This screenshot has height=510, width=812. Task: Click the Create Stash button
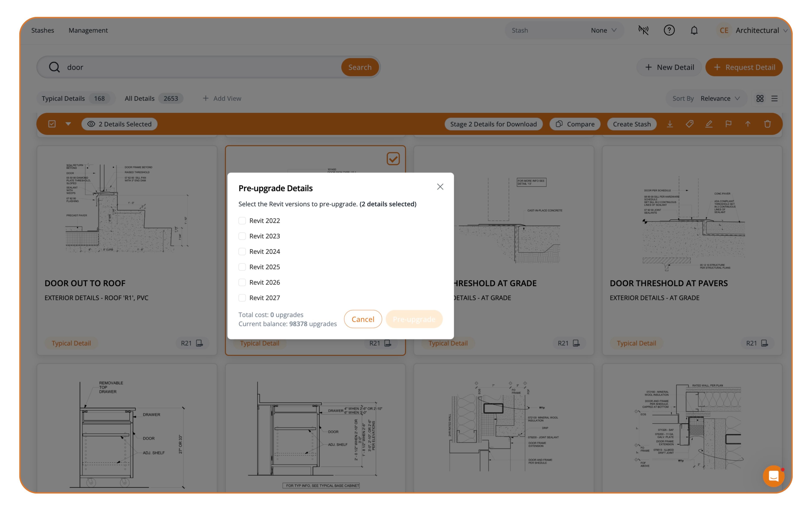632,124
